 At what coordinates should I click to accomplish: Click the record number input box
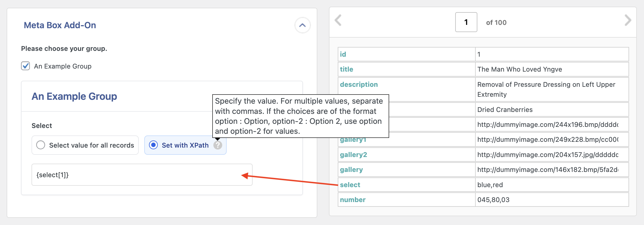point(466,22)
